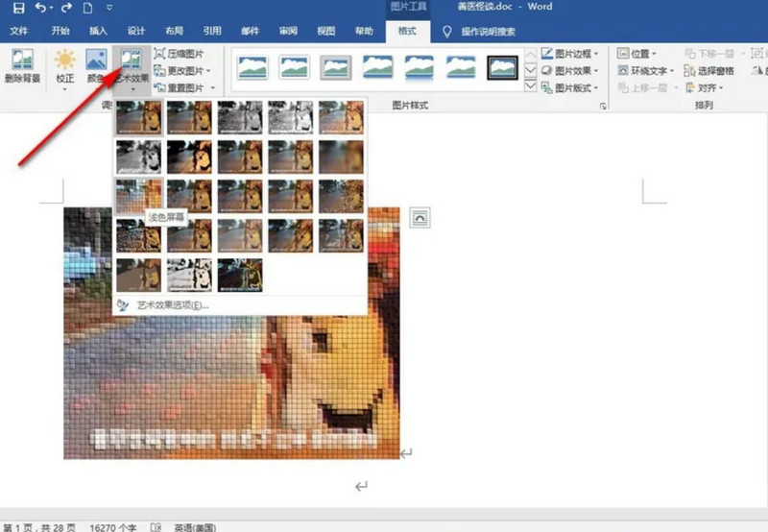Open the 文件 tab
This screenshot has width=768, height=532.
click(x=19, y=31)
